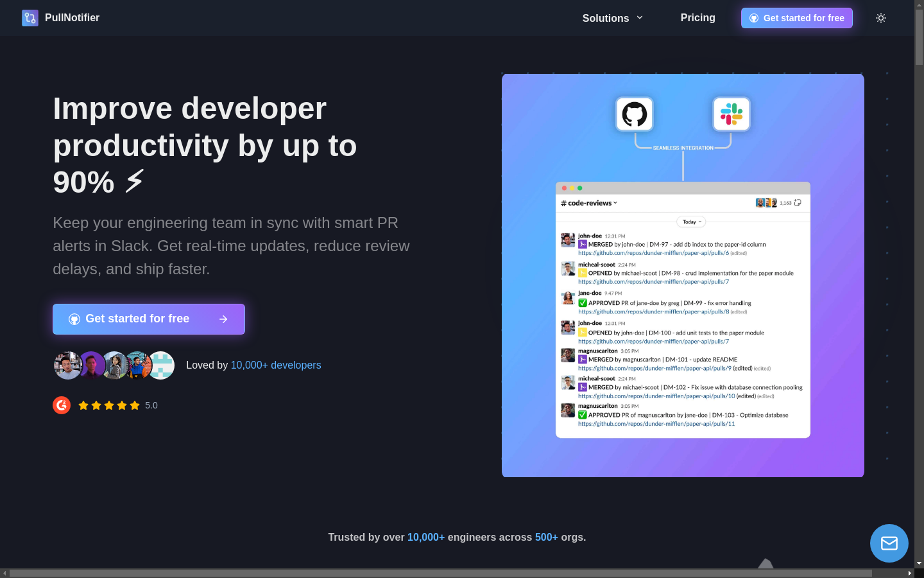This screenshot has height=578, width=924.
Task: Click the scroll right arrow of horizontal scrollbar
Action: click(909, 573)
